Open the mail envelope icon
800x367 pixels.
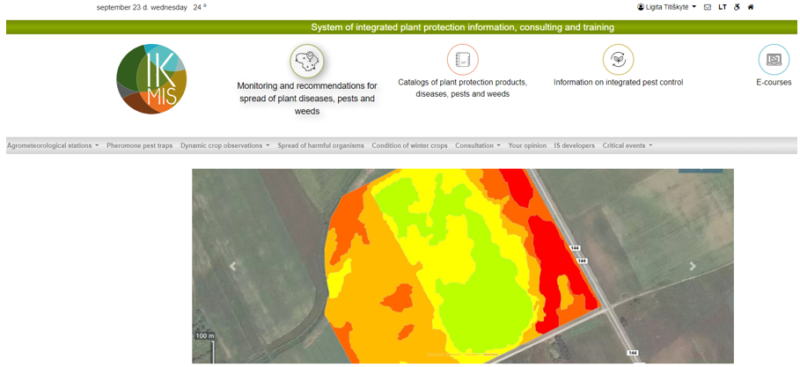(x=707, y=7)
